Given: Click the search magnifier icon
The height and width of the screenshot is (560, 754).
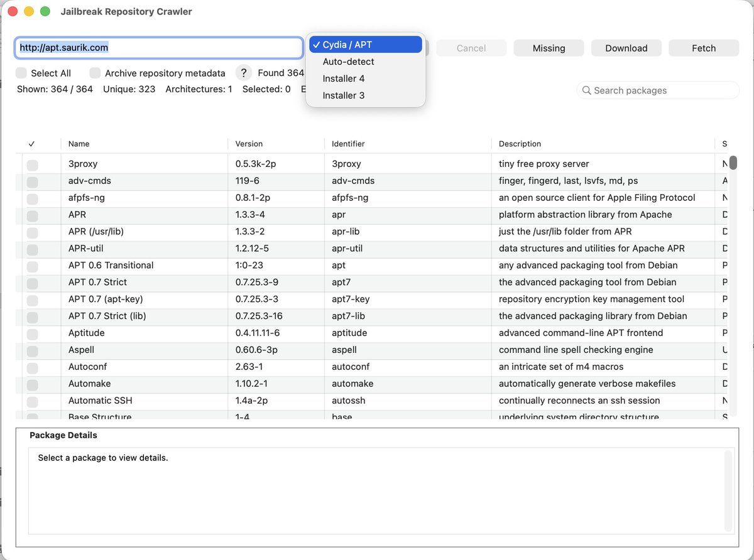Looking at the screenshot, I should (x=587, y=90).
